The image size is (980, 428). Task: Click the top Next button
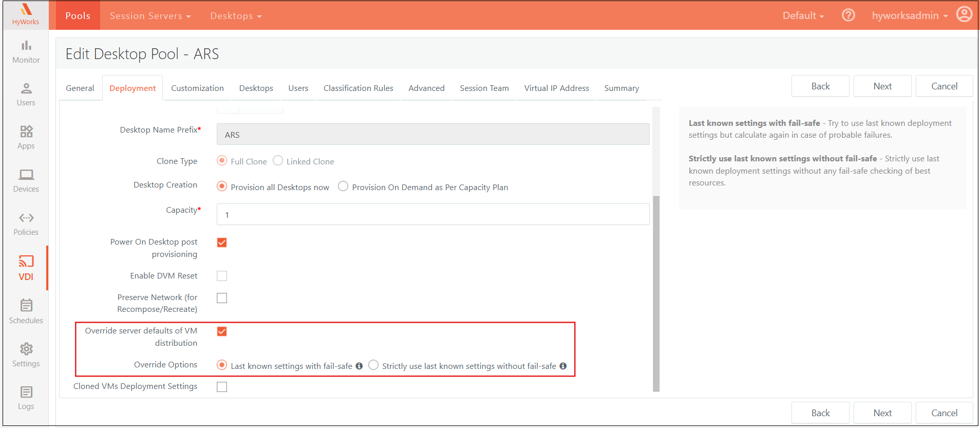pos(882,86)
